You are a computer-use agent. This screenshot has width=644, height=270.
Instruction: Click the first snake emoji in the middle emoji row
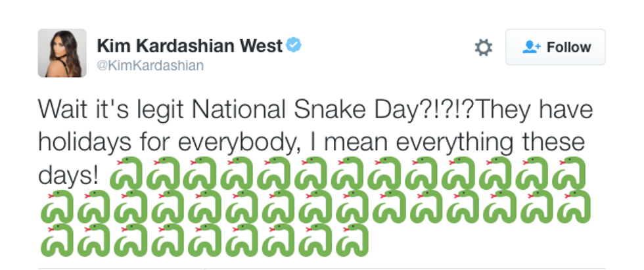click(x=57, y=207)
